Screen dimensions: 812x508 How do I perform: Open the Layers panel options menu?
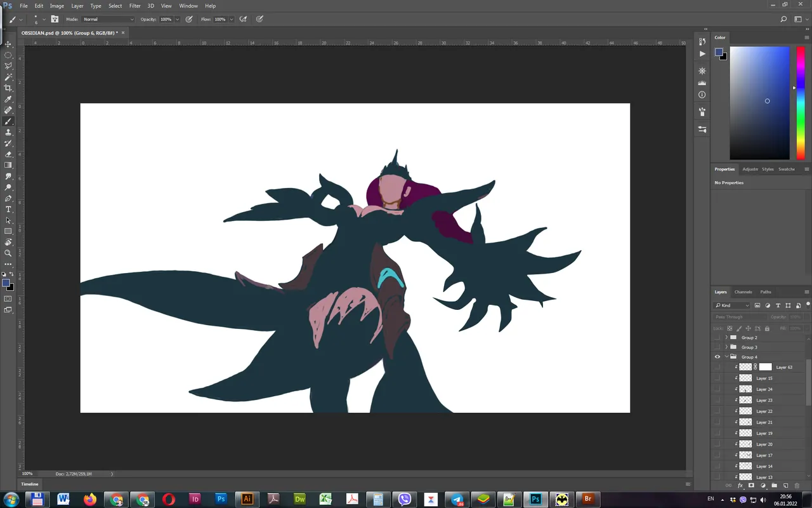pos(806,292)
